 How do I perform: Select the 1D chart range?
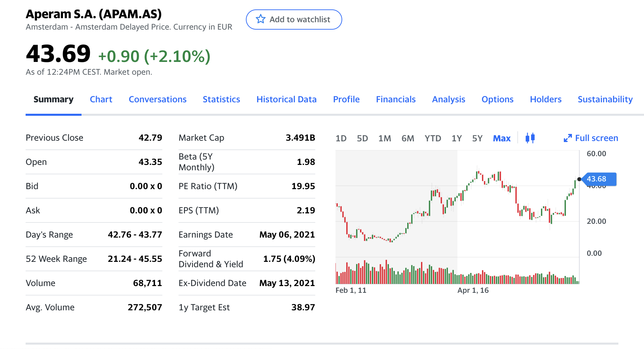pos(341,138)
